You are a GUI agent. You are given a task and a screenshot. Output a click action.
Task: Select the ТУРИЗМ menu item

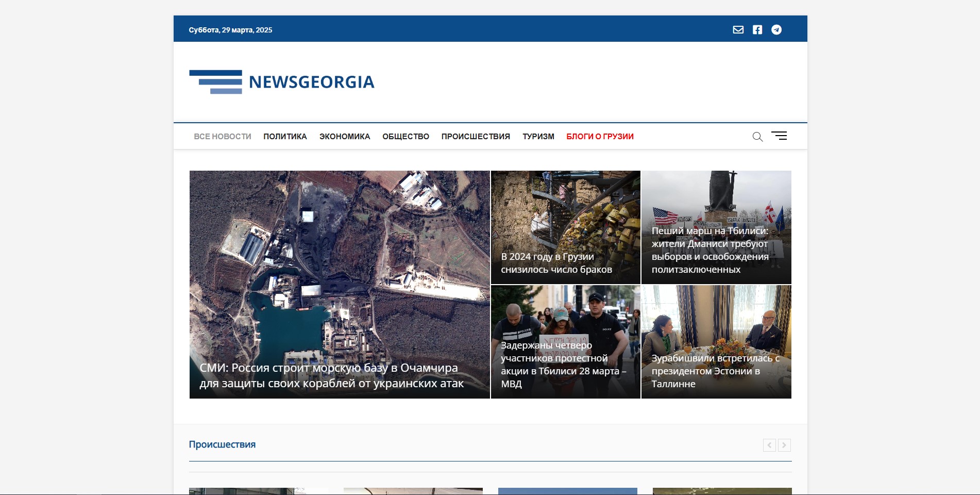coord(538,137)
